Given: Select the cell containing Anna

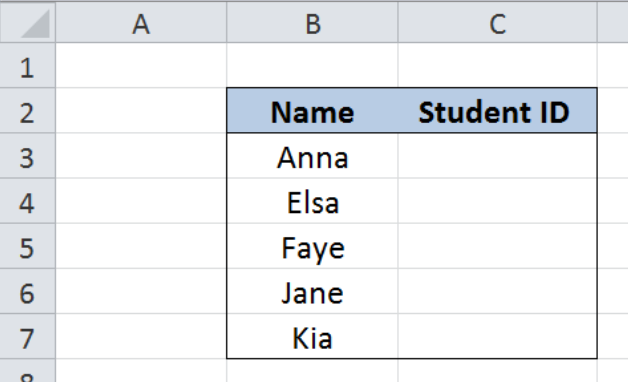Looking at the screenshot, I should tap(312, 156).
